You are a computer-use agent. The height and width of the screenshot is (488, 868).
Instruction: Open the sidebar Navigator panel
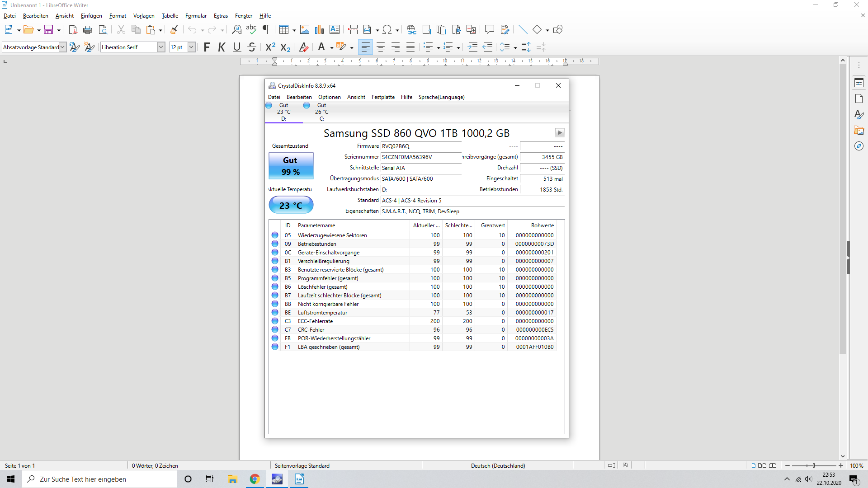(x=859, y=146)
